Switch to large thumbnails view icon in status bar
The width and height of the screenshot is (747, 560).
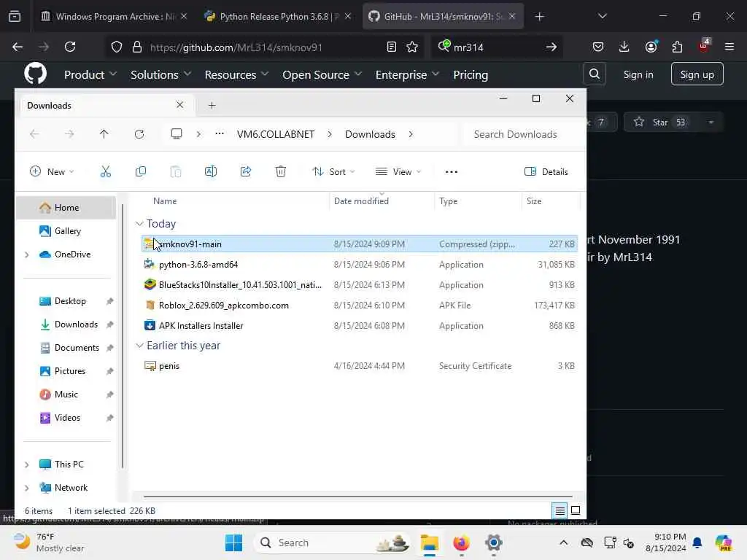pyautogui.click(x=576, y=511)
